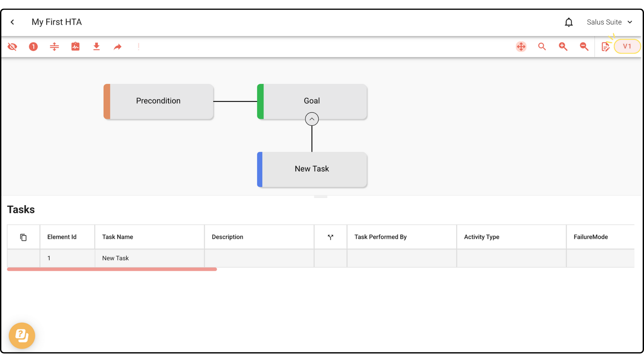Open the analytics chart report icon
The height and width of the screenshot is (362, 644).
pos(75,47)
